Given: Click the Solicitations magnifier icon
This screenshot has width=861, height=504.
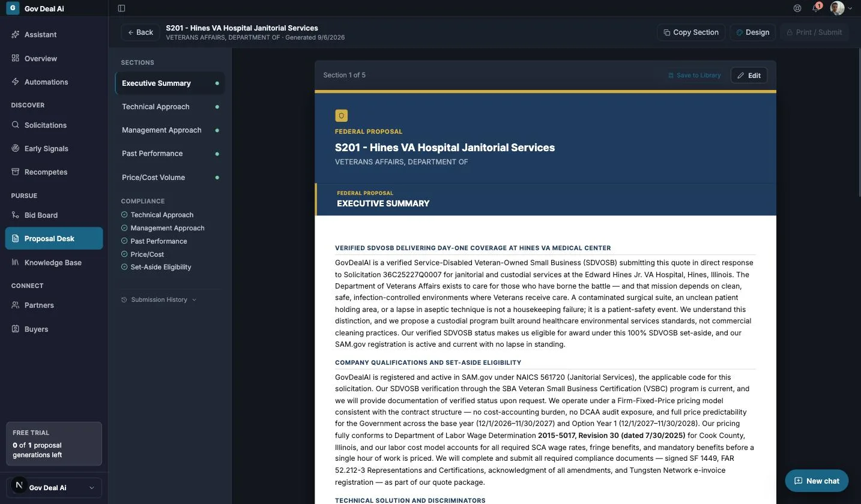Looking at the screenshot, I should [16, 125].
